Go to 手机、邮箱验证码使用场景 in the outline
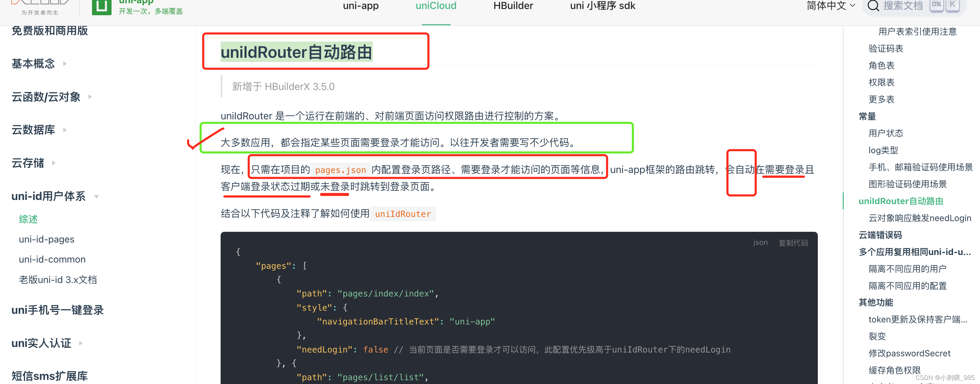 tap(921, 167)
